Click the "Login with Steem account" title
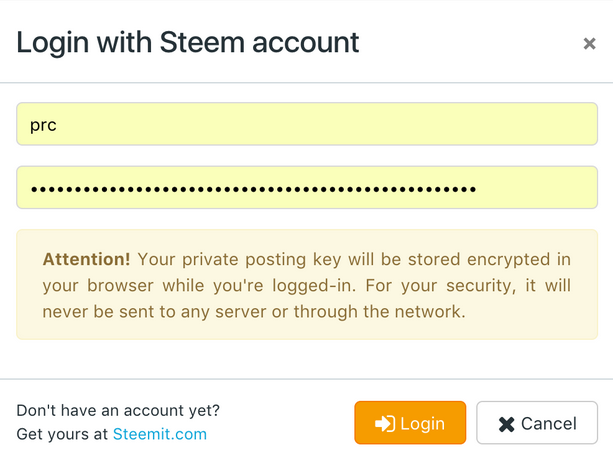Viewport: 613px width, 457px height. 188,43
